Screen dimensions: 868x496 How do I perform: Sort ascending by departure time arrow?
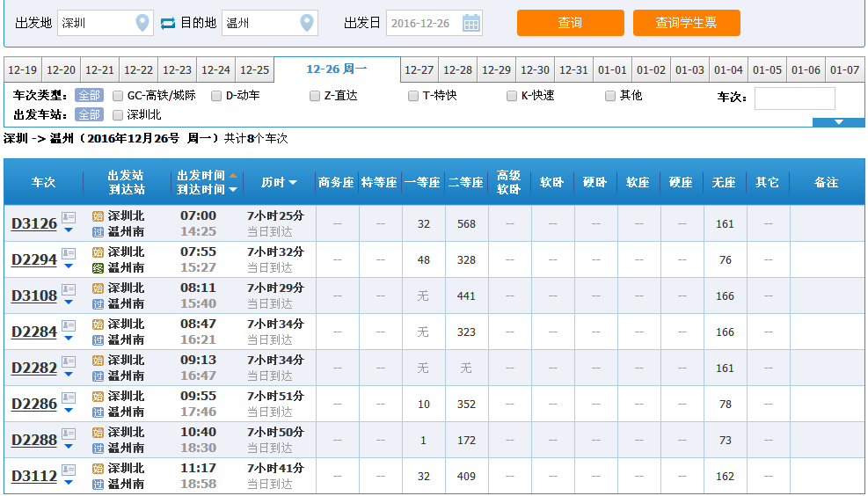coord(233,176)
